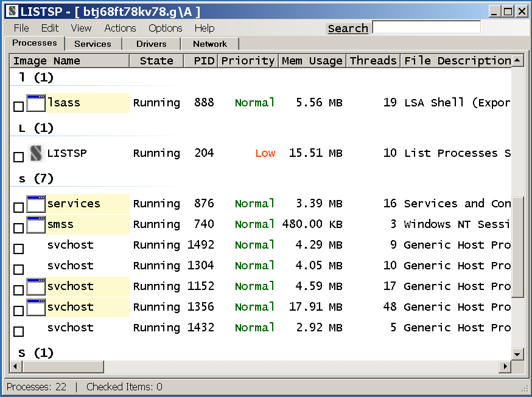Click the vertical scrollbar thumb
This screenshot has width=532, height=397.
(517, 247)
